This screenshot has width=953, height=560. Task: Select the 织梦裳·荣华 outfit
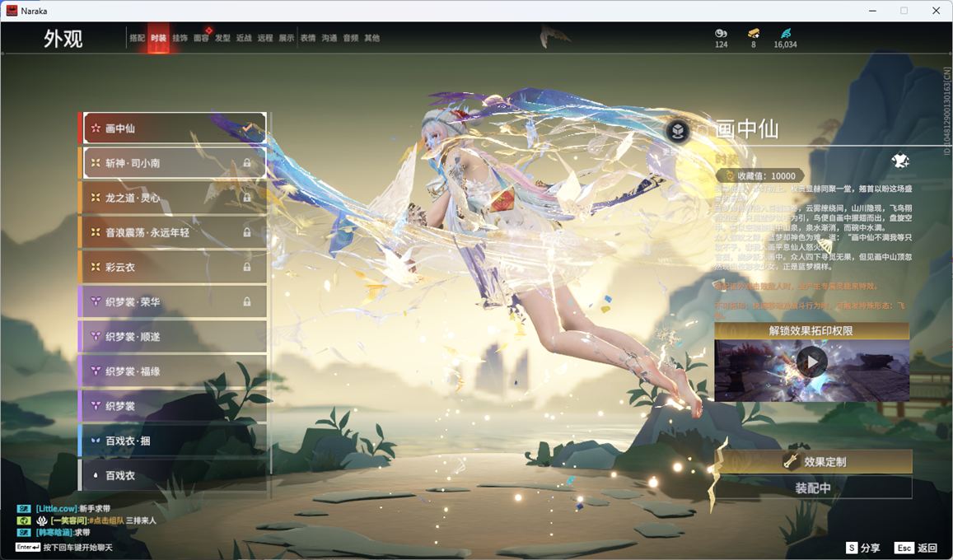[173, 301]
